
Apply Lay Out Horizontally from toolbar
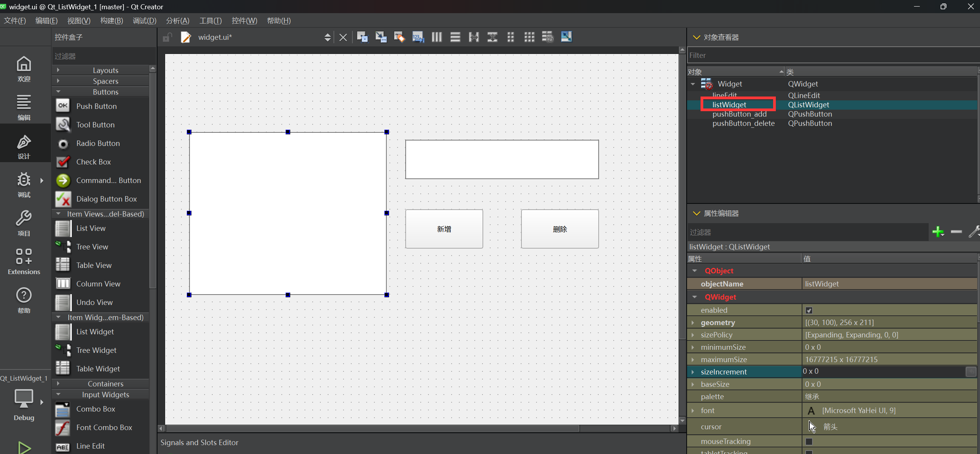(x=437, y=37)
